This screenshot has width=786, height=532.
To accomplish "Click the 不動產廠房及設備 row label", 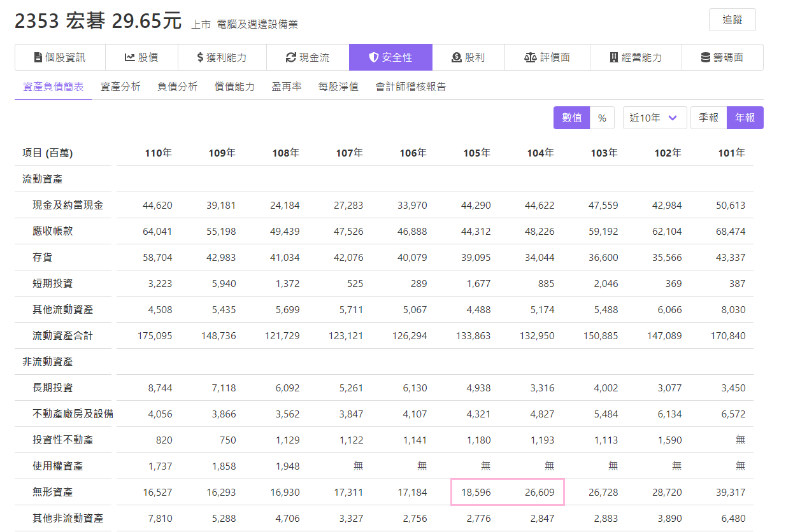I will click(73, 414).
